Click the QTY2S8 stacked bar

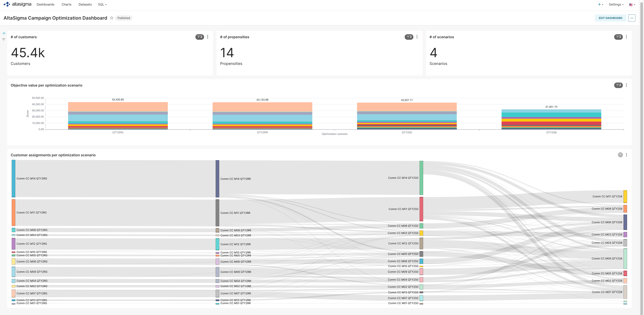pos(551,119)
